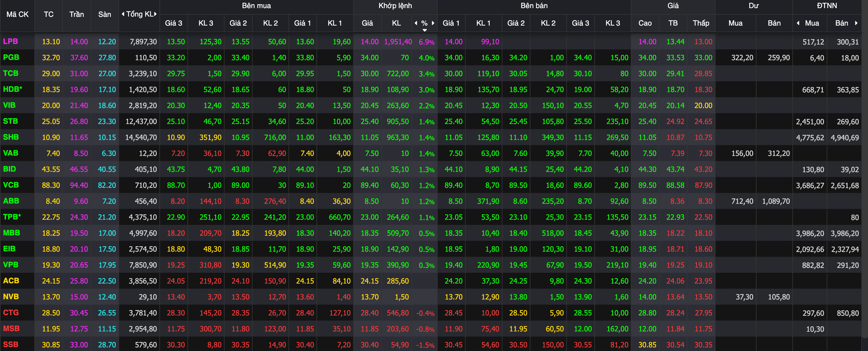The height and width of the screenshot is (351, 868).
Task: Click right arrow beside % header
Action: (433, 23)
